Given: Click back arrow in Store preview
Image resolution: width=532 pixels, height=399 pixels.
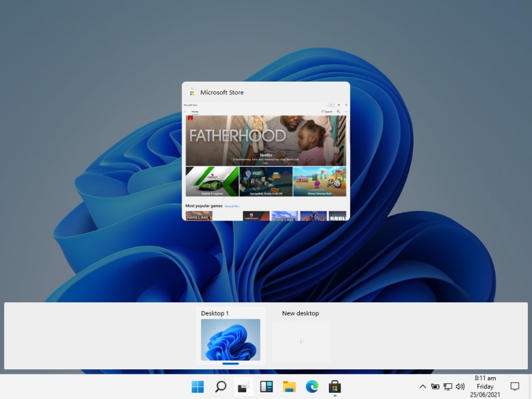Looking at the screenshot, I should (x=185, y=111).
